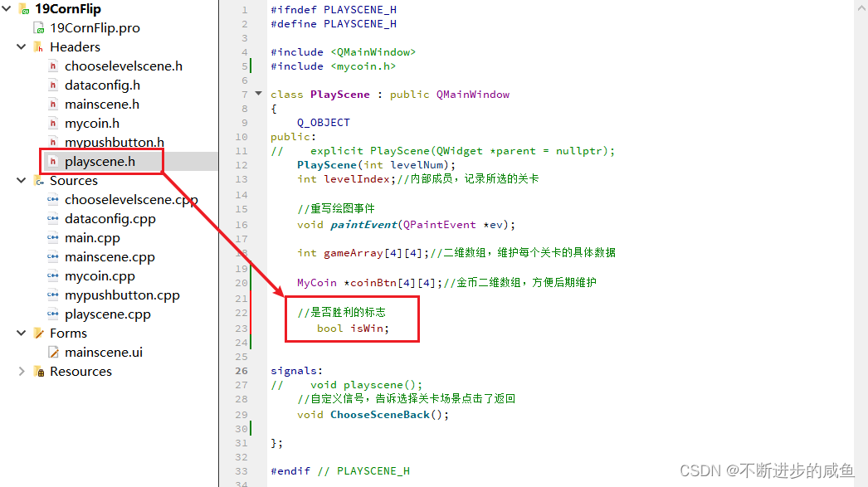
Task: Open mycoin.cpp in the tree
Action: click(x=100, y=276)
